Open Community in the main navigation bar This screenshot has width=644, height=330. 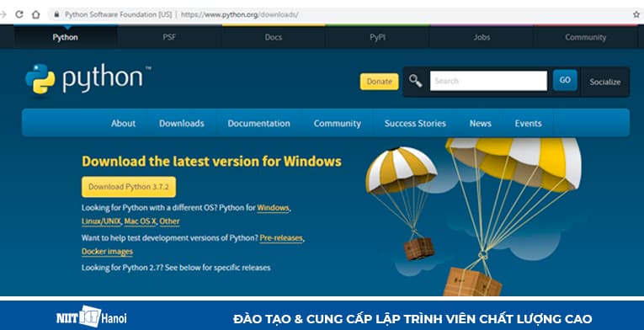(338, 123)
